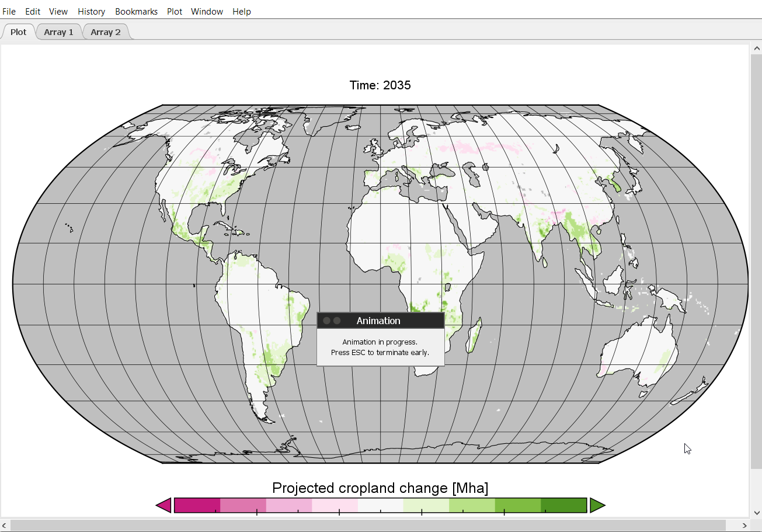Click the green right arrow of the colorbar

coord(597,505)
